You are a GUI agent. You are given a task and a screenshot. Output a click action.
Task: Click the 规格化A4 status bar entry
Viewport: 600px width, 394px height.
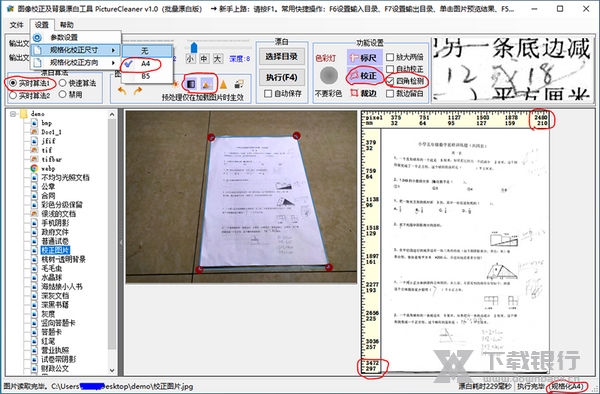point(567,387)
